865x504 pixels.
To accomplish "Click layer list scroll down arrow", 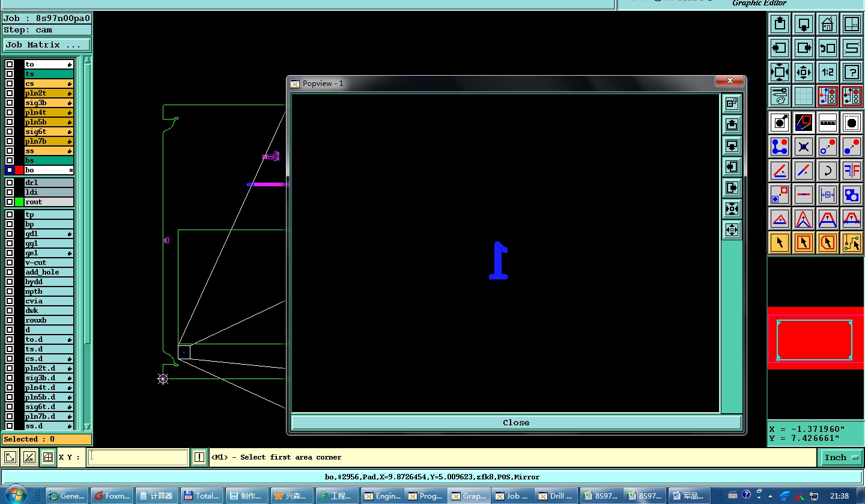I will tap(87, 427).
